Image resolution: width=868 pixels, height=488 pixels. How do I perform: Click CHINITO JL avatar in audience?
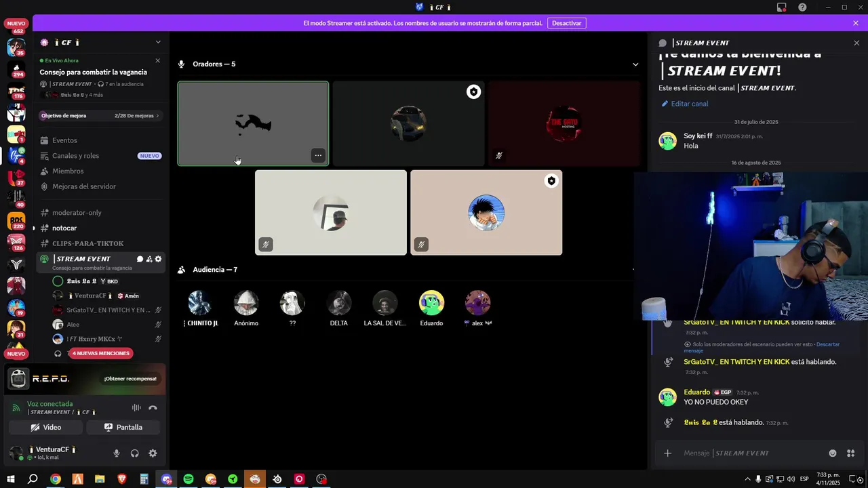pos(199,303)
